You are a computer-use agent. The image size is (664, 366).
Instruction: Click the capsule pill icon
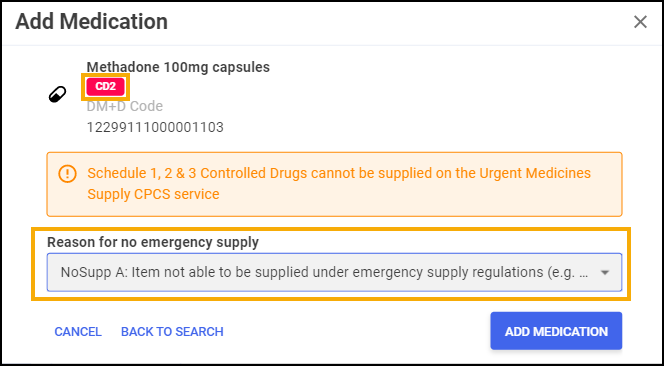coord(58,94)
